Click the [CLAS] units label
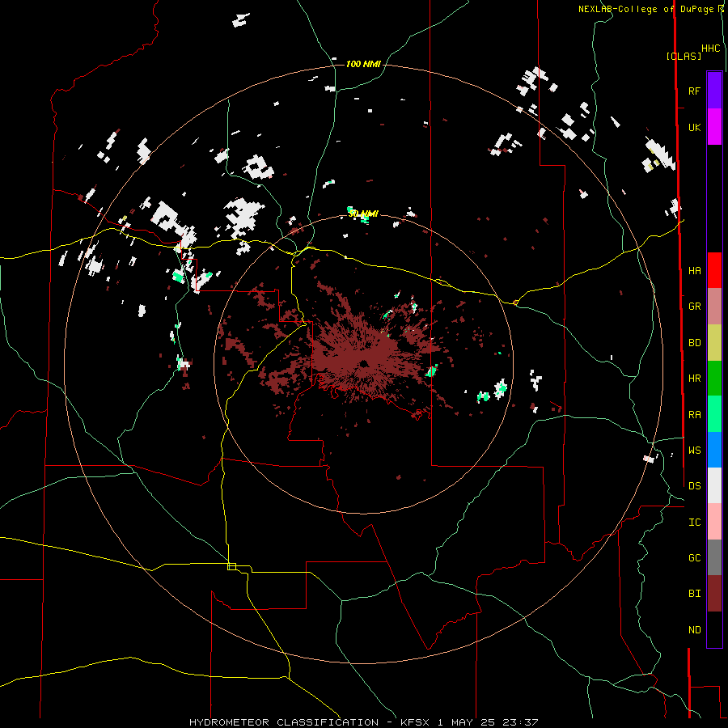 tap(684, 57)
